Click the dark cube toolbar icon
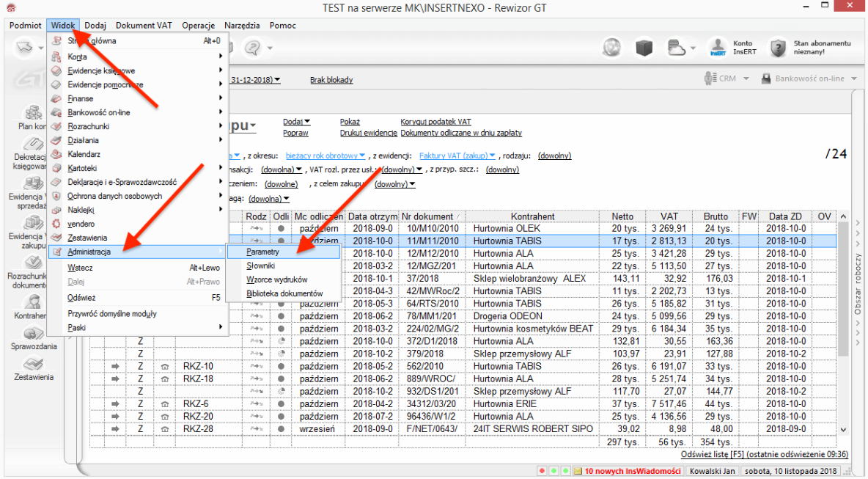The width and height of the screenshot is (868, 479). (644, 48)
